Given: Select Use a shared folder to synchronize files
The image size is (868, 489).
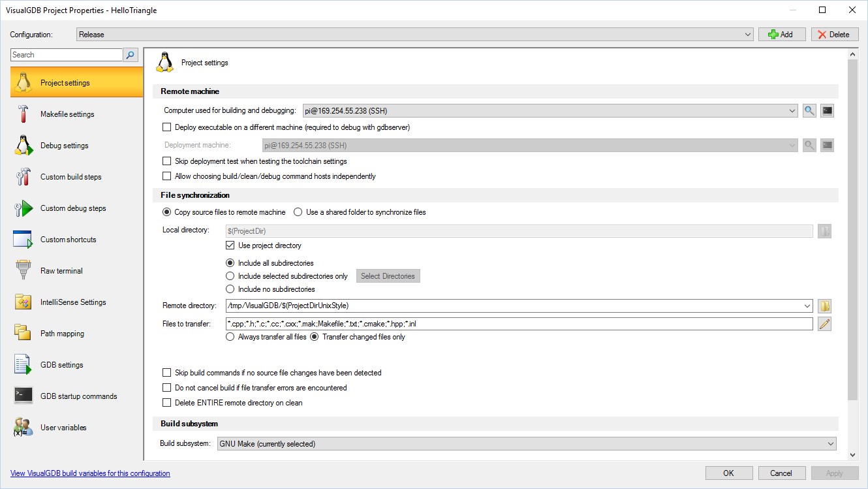Looking at the screenshot, I should point(298,212).
